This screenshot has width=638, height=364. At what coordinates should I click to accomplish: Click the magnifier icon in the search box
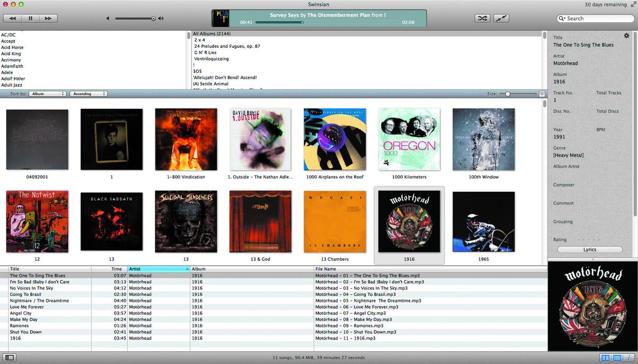[x=563, y=19]
